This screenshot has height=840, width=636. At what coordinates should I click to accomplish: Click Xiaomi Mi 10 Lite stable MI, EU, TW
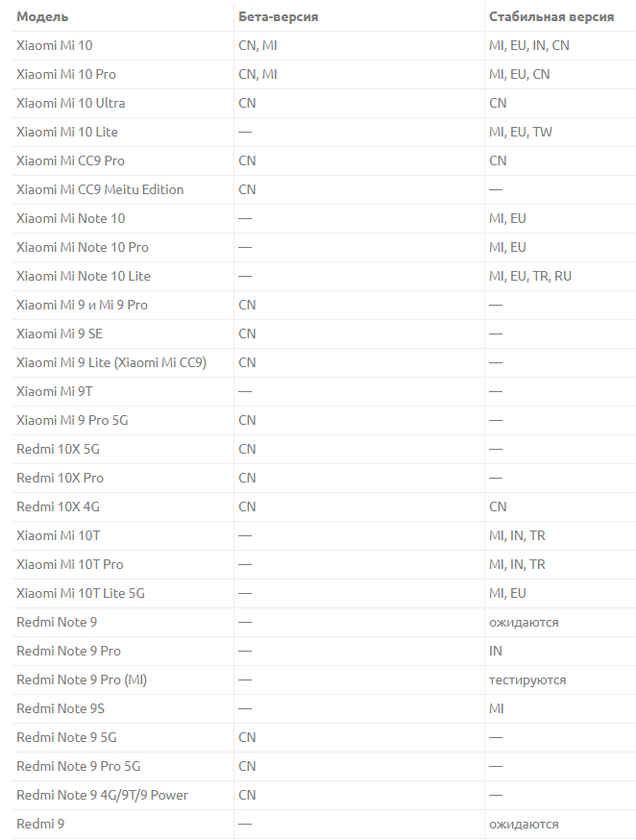coord(521,132)
